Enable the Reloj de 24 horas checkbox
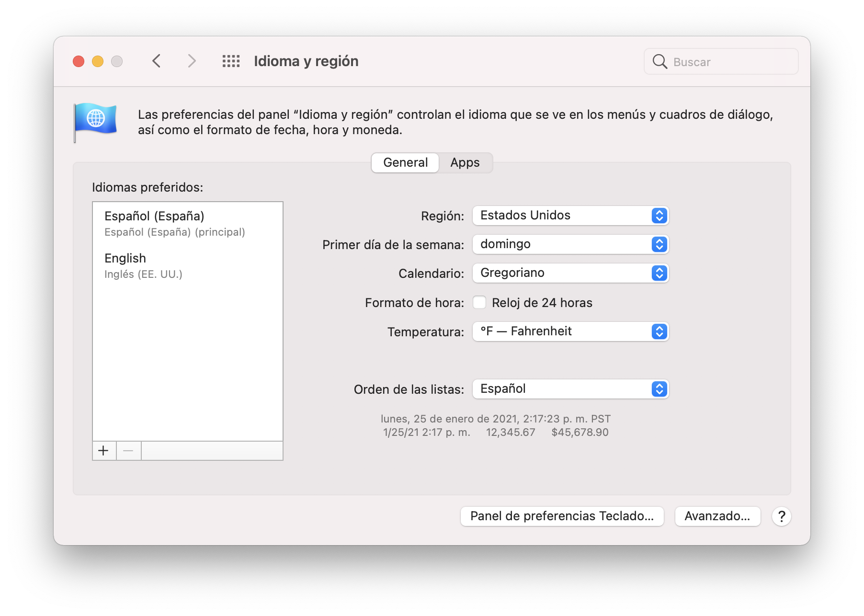This screenshot has height=616, width=864. [x=479, y=302]
